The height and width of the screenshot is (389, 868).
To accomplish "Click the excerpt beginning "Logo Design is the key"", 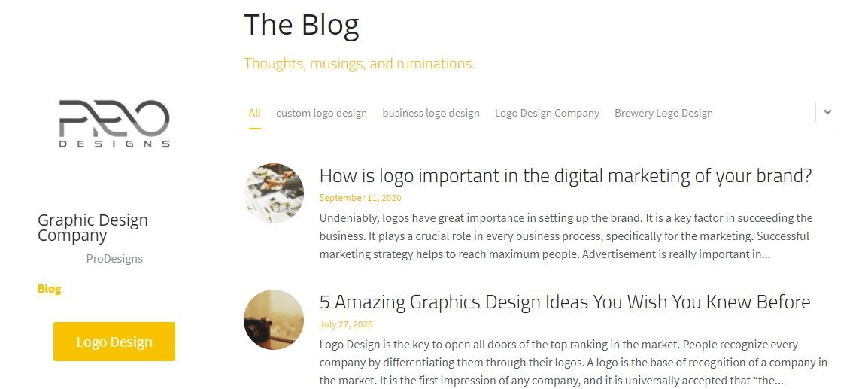I will (x=572, y=362).
